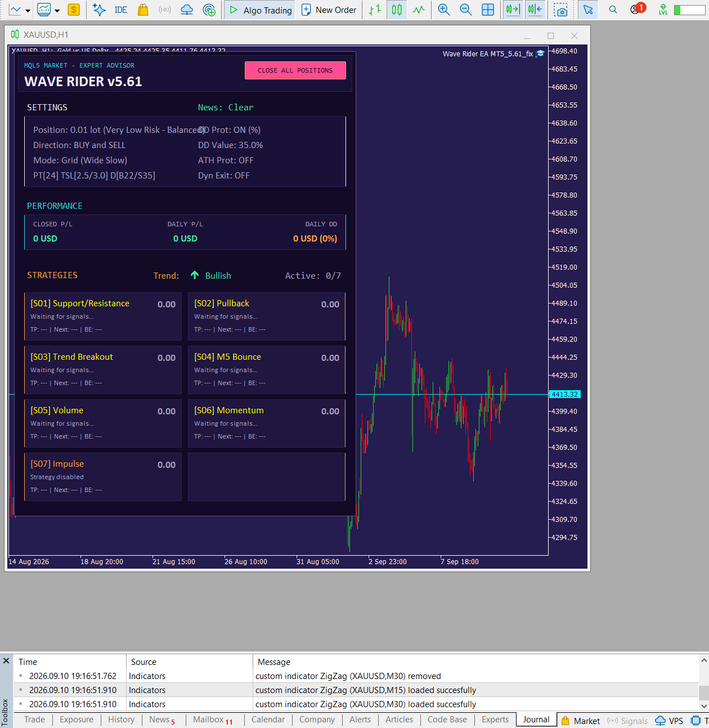709x728 pixels.
Task: Open the AI sparkle assistant icon
Action: tap(99, 10)
